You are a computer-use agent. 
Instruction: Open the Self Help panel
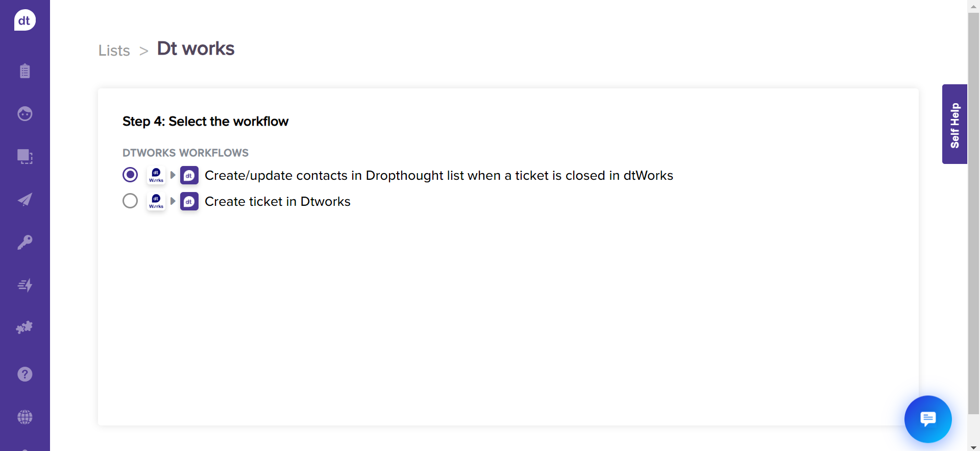click(954, 124)
